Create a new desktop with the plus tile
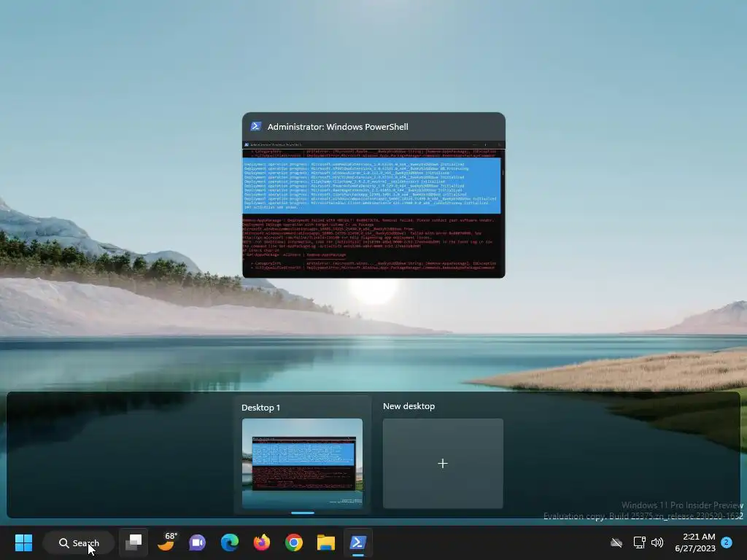 [x=443, y=463]
